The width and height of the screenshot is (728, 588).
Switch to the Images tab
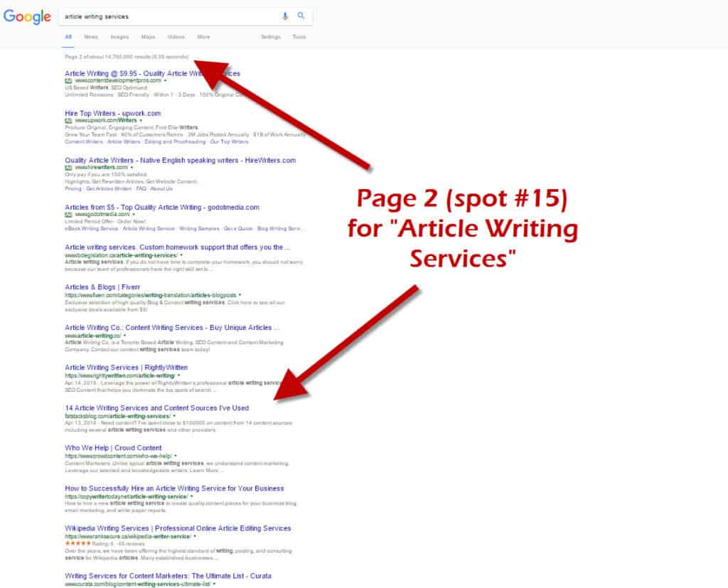click(119, 37)
